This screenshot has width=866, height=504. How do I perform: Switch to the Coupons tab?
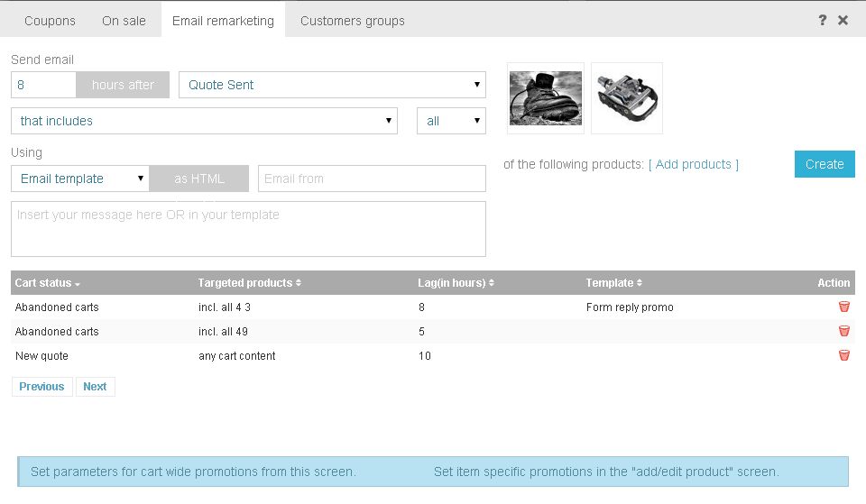coord(50,20)
